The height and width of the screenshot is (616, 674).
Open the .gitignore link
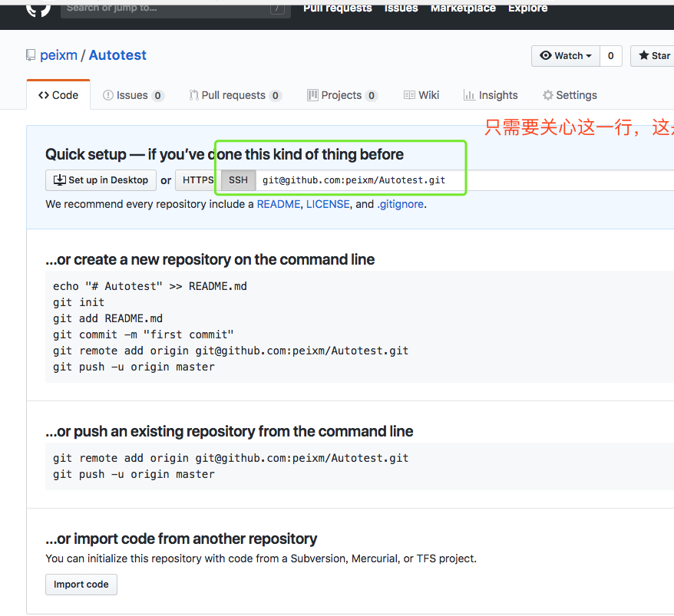(400, 204)
